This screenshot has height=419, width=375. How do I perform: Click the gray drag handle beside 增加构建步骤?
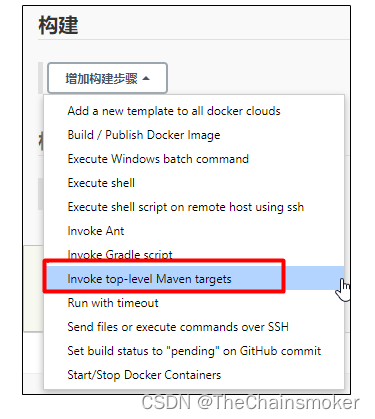[x=41, y=78]
